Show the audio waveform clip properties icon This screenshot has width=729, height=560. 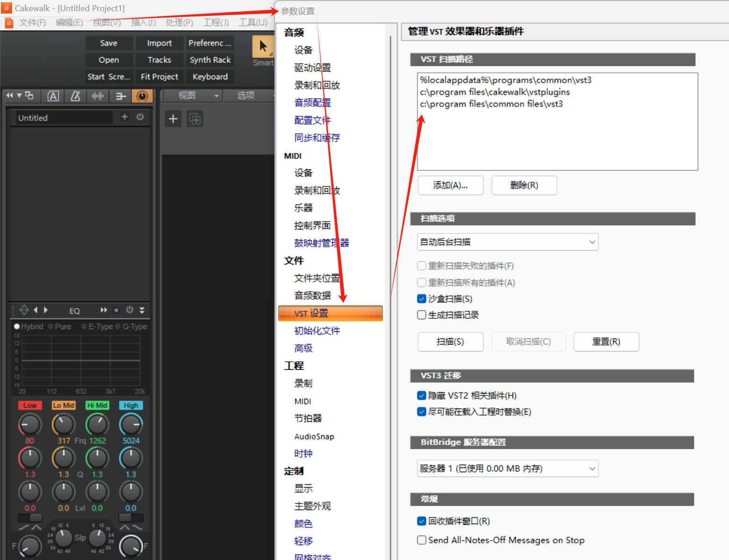coord(98,96)
